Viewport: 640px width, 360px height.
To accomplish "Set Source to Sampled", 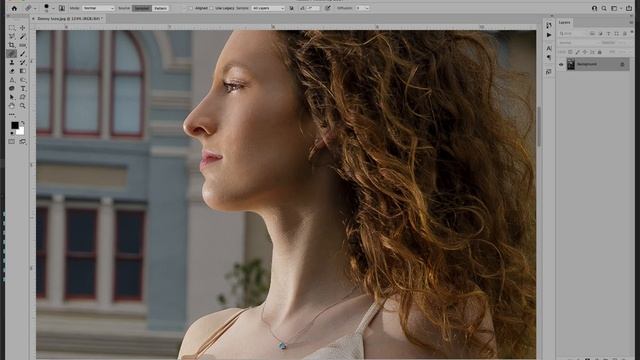I will (142, 8).
